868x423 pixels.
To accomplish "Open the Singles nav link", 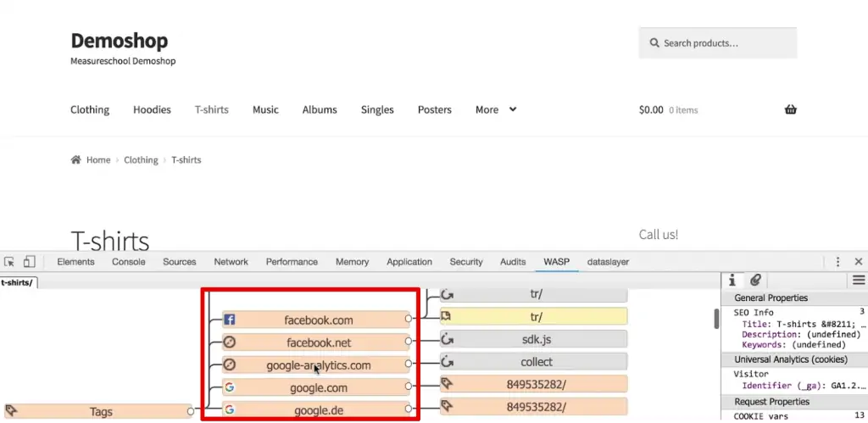I will [377, 109].
